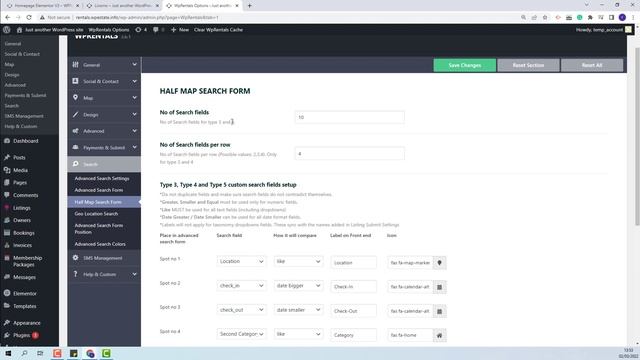
Task: Open Spot no 4 Second Category dropdown
Action: click(241, 334)
